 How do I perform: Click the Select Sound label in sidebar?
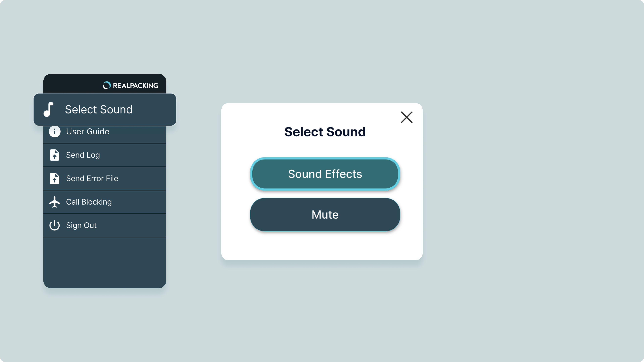click(99, 109)
